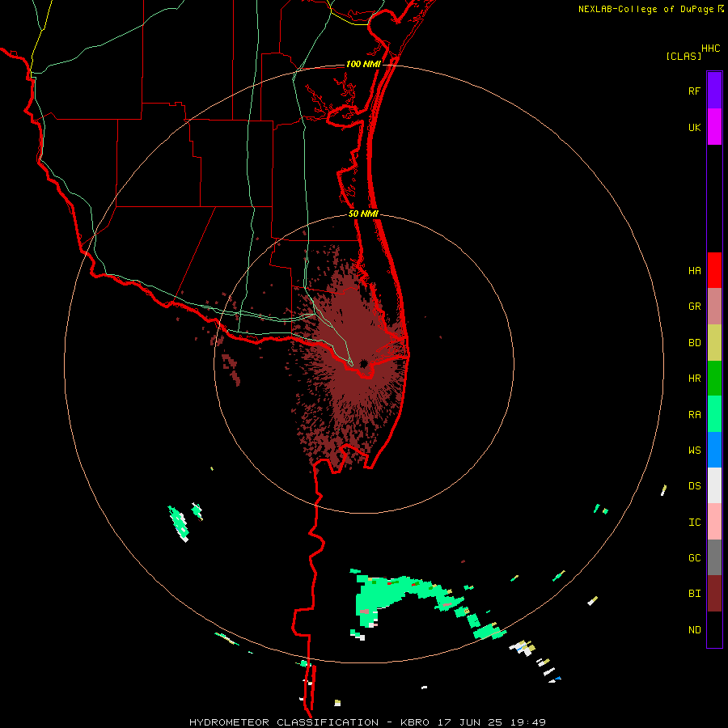Click the UK legend label
The width and height of the screenshot is (728, 728).
point(694,127)
